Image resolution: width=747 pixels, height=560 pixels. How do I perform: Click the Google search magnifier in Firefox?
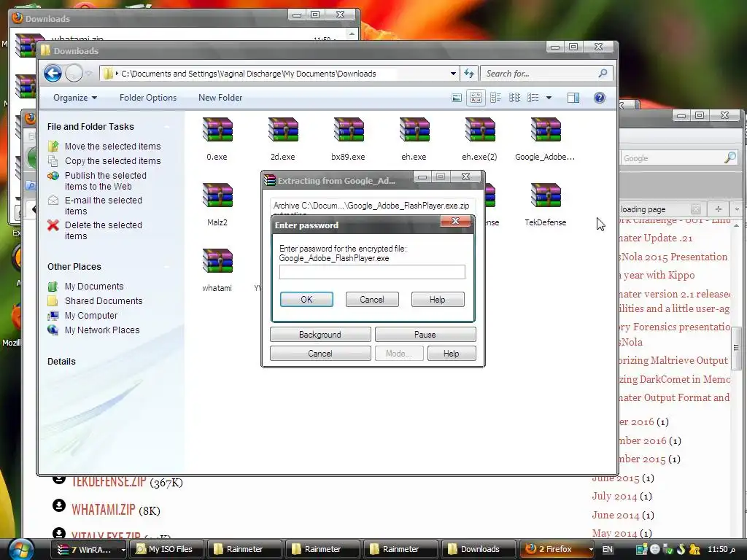pyautogui.click(x=729, y=157)
